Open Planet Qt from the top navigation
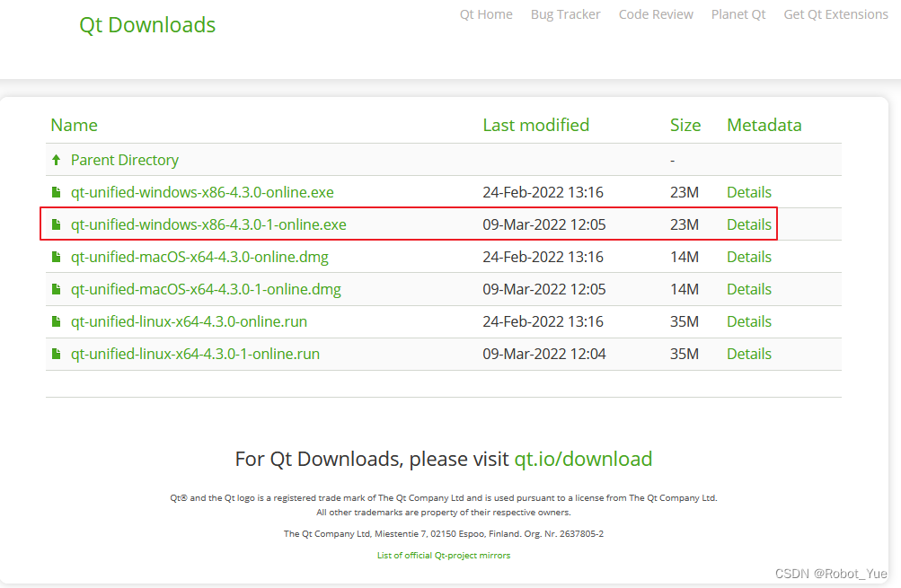901x588 pixels. tap(738, 14)
